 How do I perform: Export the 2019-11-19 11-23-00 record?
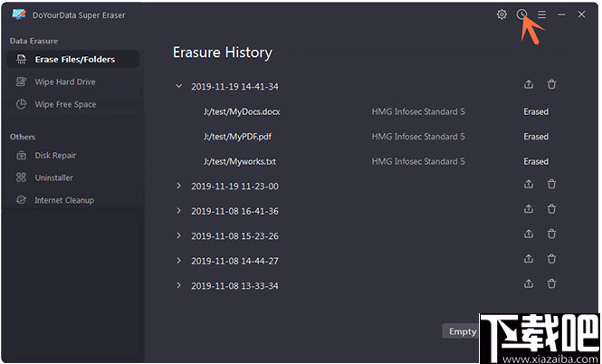coord(529,184)
